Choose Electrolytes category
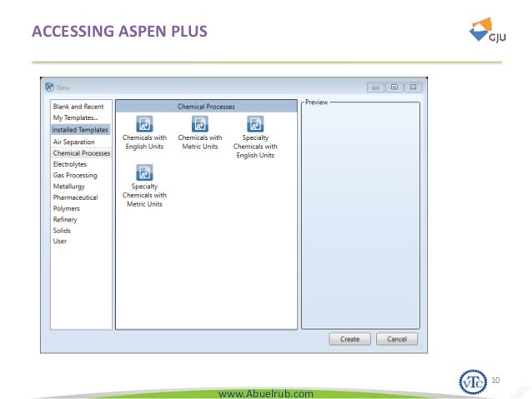The width and height of the screenshot is (532, 399). (70, 164)
